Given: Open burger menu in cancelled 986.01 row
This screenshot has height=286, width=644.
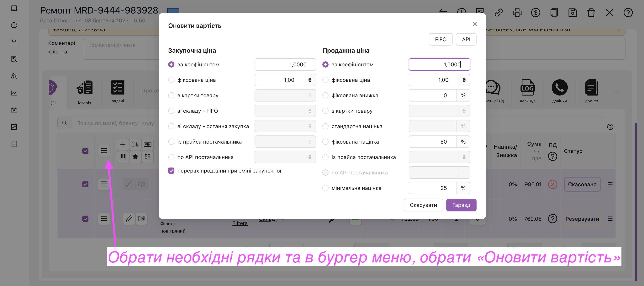Looking at the screenshot, I should [104, 184].
